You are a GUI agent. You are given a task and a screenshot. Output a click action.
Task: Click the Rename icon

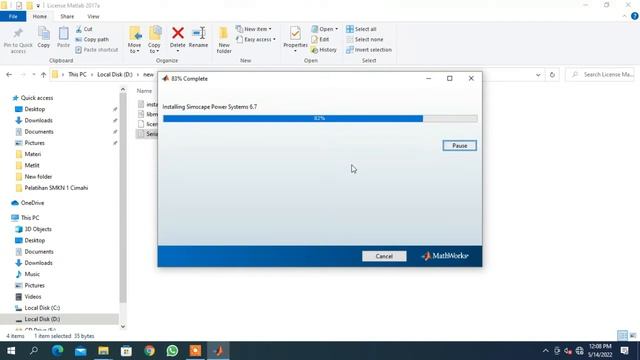(x=198, y=33)
